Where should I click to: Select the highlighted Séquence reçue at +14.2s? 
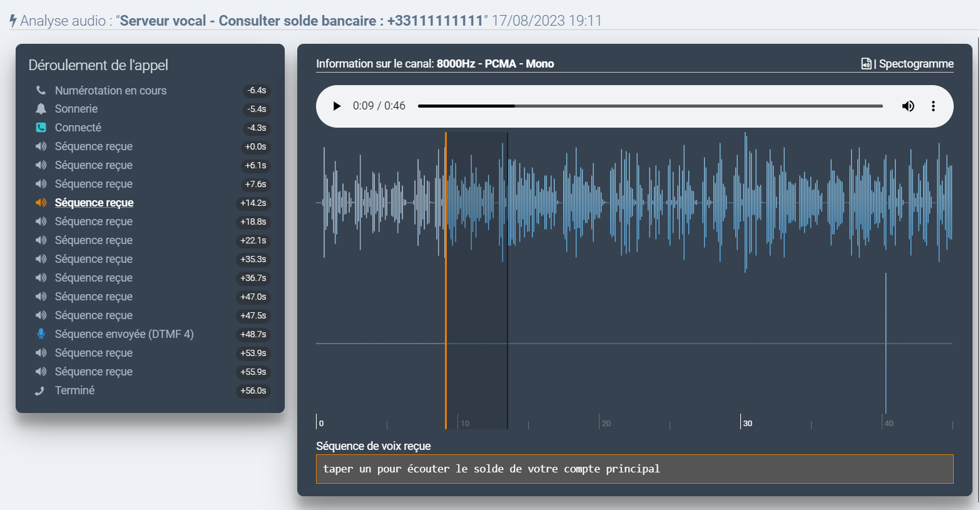point(94,203)
